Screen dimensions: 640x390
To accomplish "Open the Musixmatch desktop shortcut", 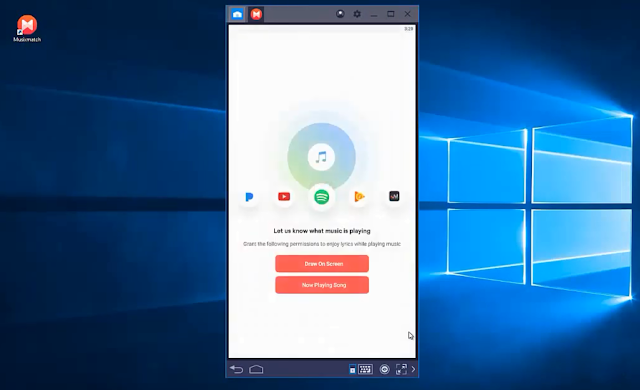I will (27, 29).
